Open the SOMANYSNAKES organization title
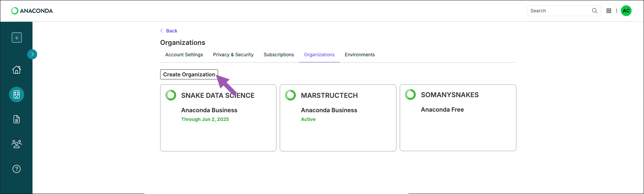This screenshot has width=644, height=194. click(x=450, y=95)
